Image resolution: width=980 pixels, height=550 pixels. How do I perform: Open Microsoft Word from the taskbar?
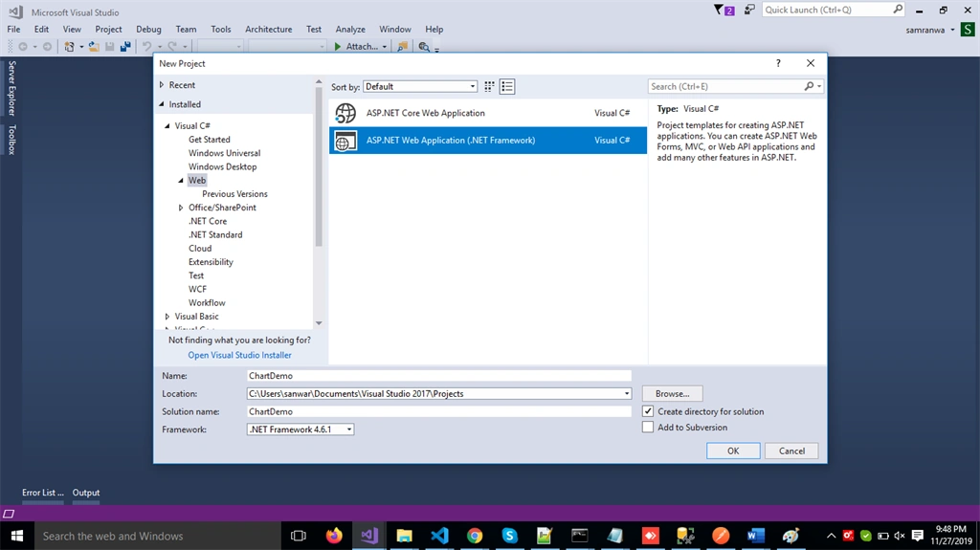pyautogui.click(x=756, y=536)
